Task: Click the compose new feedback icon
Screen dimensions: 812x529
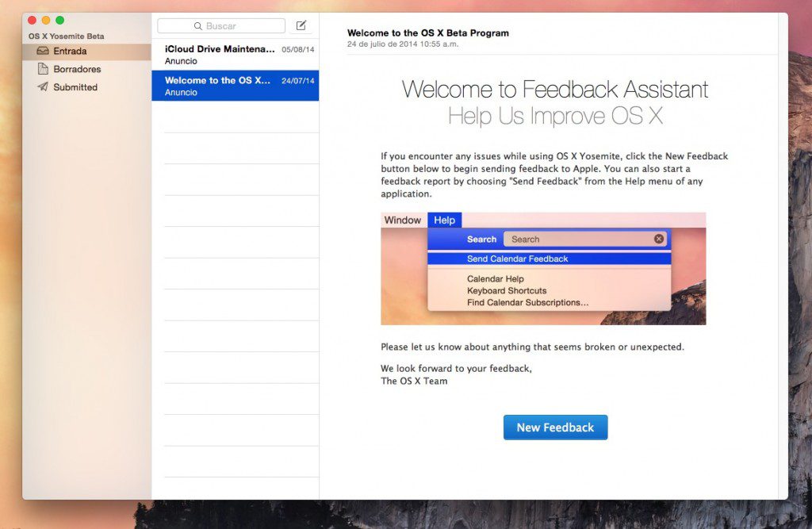Action: tap(301, 25)
